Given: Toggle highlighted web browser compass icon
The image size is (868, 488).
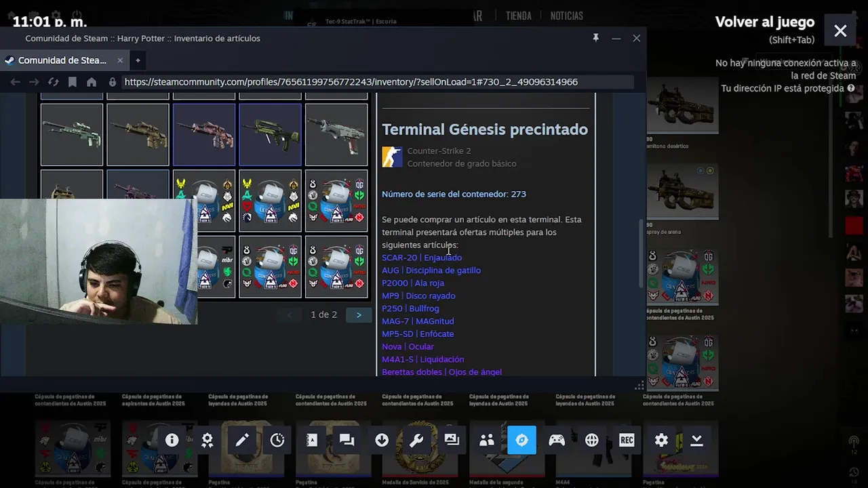Looking at the screenshot, I should click(521, 440).
